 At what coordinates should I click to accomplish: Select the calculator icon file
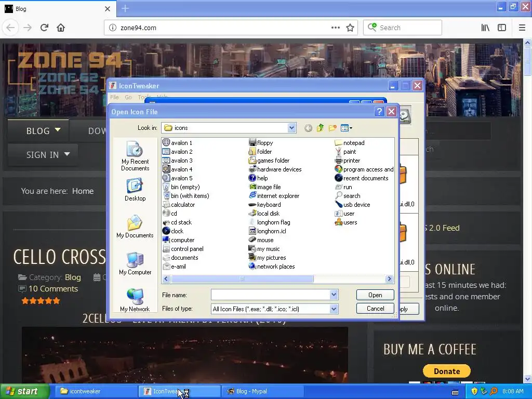[179, 205]
